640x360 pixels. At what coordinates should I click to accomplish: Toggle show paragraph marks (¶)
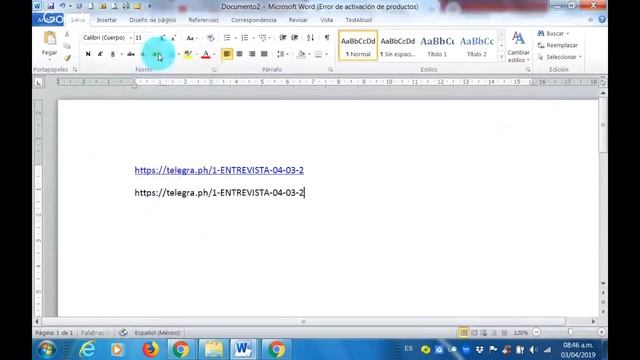click(x=327, y=38)
